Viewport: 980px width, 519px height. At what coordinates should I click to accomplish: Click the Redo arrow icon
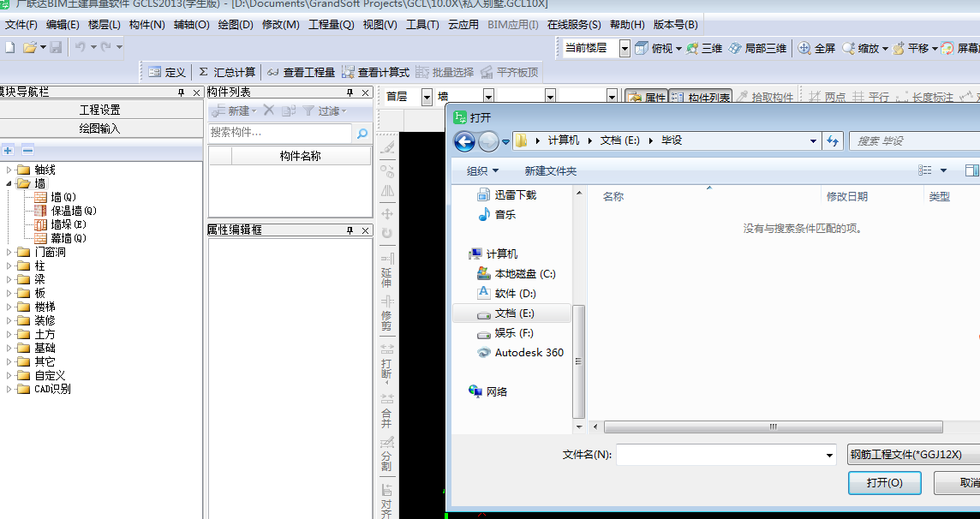coord(105,47)
